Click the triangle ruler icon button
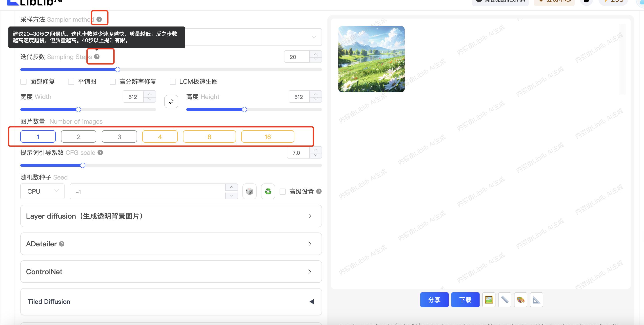 pyautogui.click(x=536, y=300)
